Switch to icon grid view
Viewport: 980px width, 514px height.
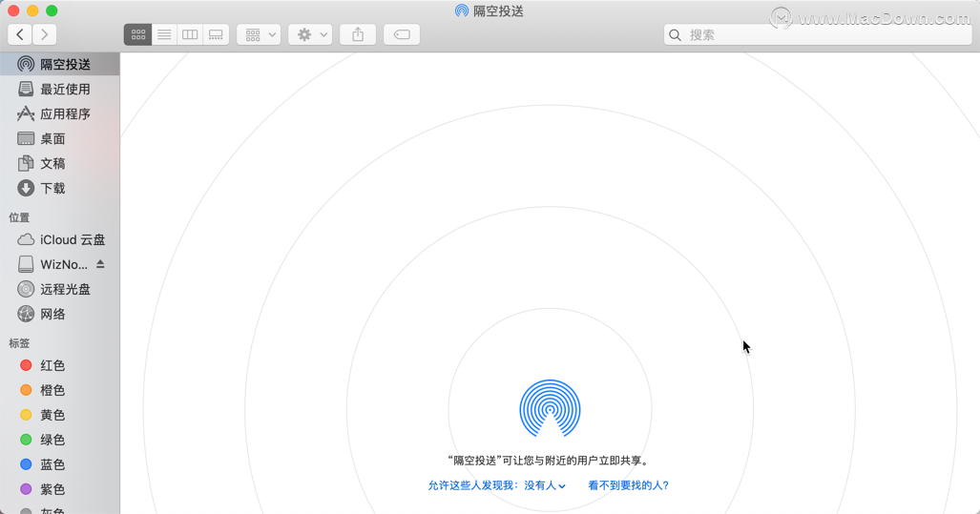[137, 34]
